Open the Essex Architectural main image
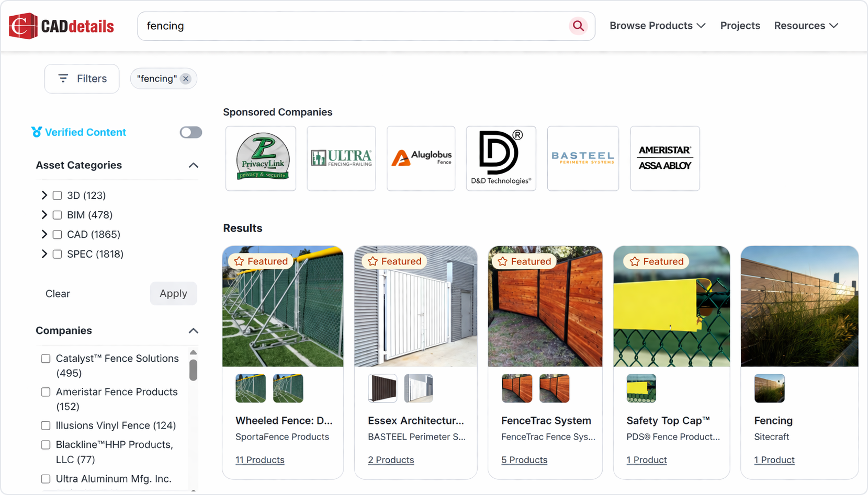 416,306
